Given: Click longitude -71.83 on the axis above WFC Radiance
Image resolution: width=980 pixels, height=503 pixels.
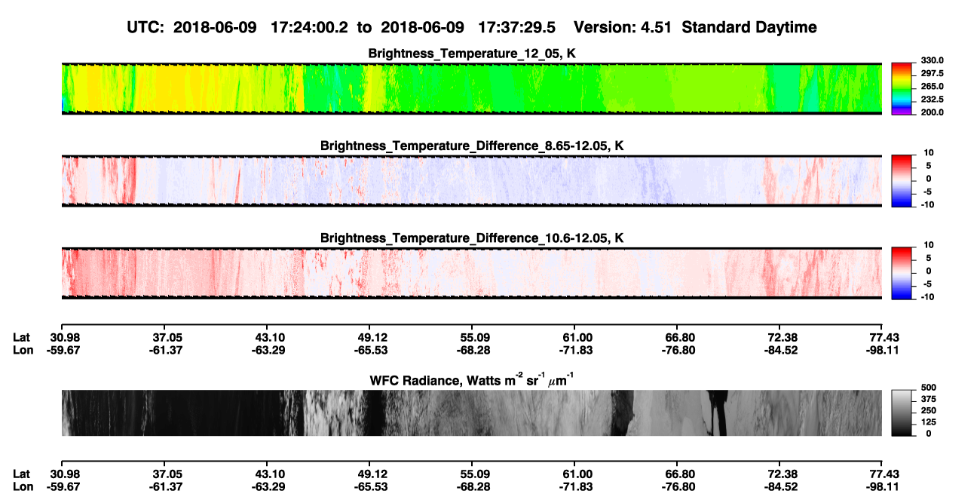Looking at the screenshot, I should coord(577,350).
